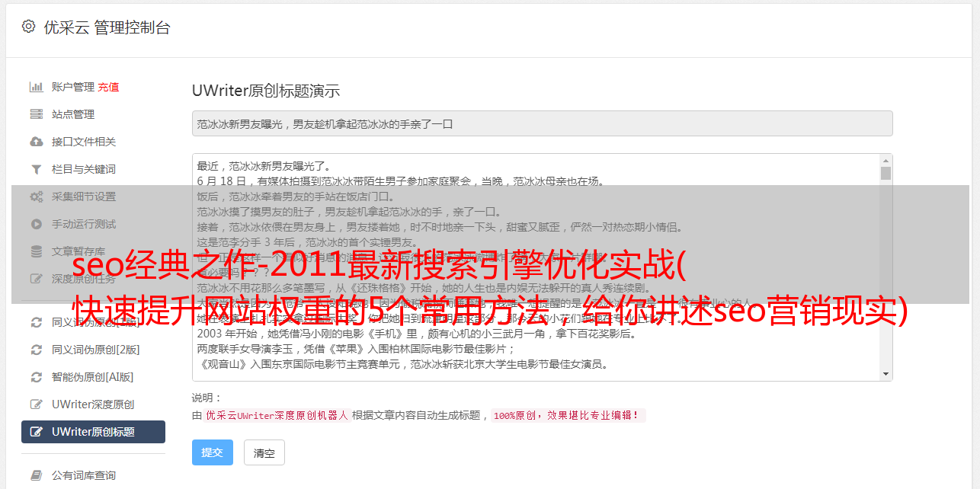This screenshot has width=980, height=489.
Task: Click the refresh icon for 同义词伪原创[2版]
Action: [36, 350]
